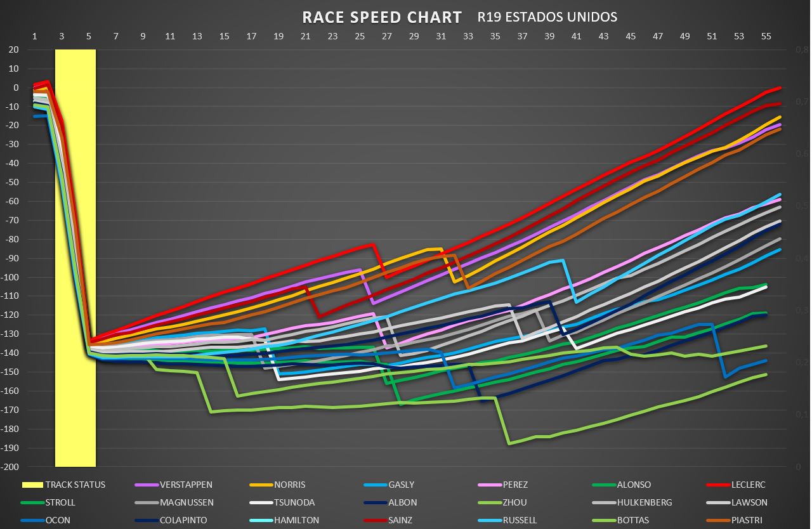Select the MAGNUSSEN legend entry
Image resolution: width=812 pixels, height=529 pixels.
(x=174, y=502)
